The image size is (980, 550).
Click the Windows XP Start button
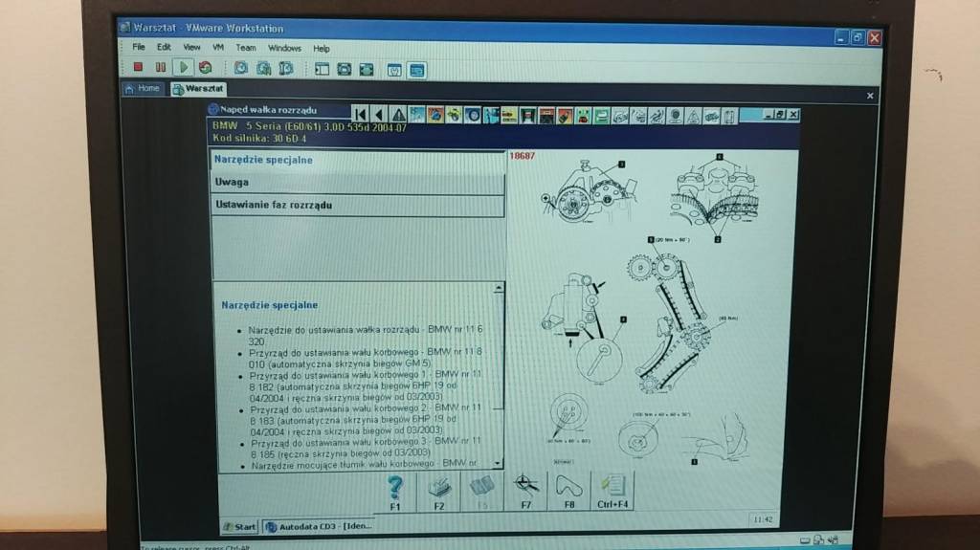(x=240, y=527)
